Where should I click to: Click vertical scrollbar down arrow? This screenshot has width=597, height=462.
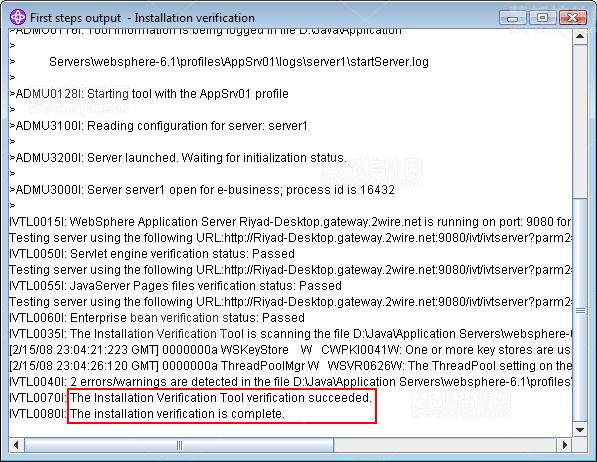[x=580, y=430]
